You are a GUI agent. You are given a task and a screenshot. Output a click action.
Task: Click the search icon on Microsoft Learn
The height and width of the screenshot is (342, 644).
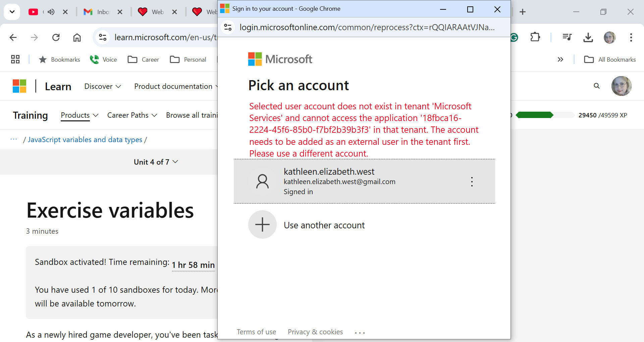pos(596,86)
